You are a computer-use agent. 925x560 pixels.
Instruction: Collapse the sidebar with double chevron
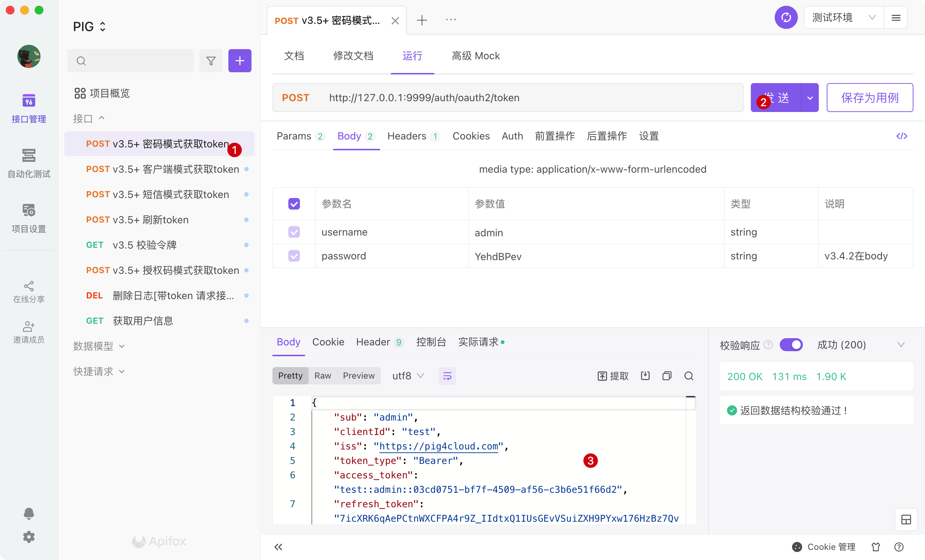pos(278,547)
